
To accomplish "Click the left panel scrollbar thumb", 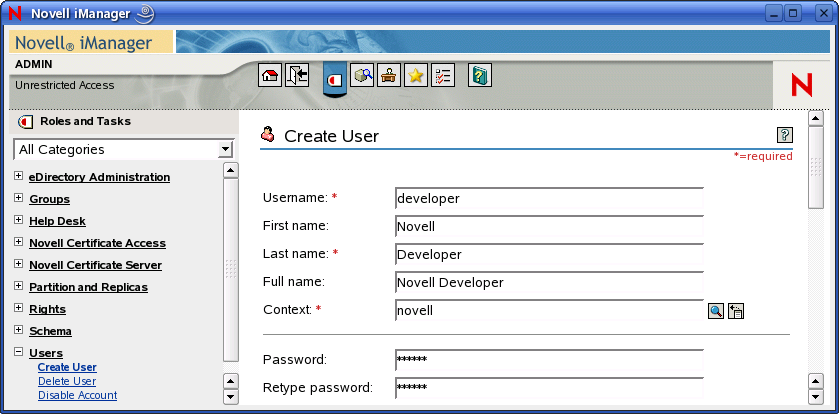I will click(x=231, y=270).
